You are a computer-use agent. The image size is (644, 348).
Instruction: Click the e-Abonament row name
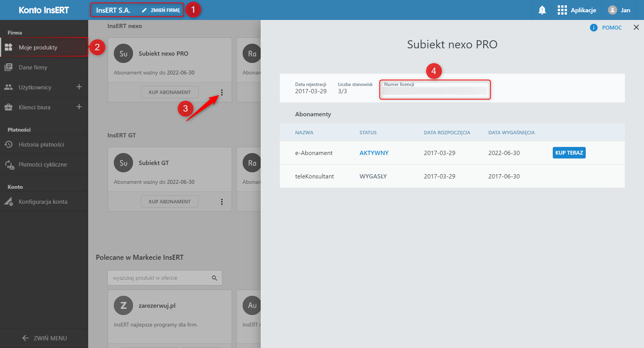314,153
